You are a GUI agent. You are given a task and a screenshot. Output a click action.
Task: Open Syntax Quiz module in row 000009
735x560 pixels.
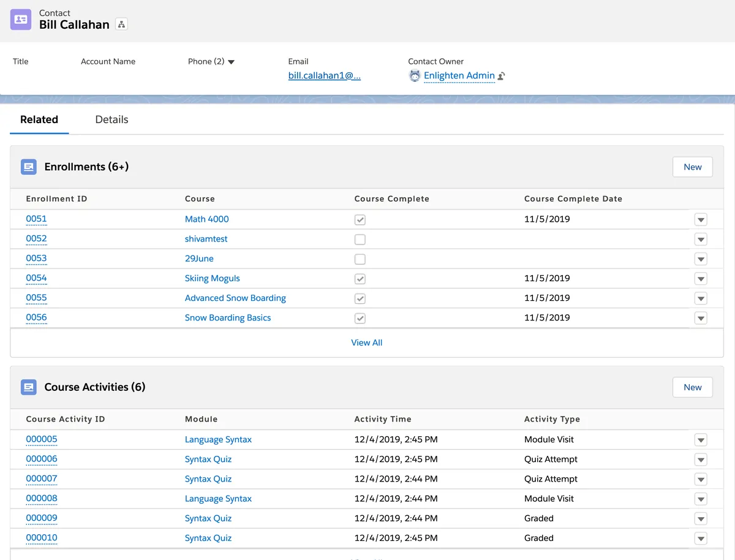click(x=208, y=518)
